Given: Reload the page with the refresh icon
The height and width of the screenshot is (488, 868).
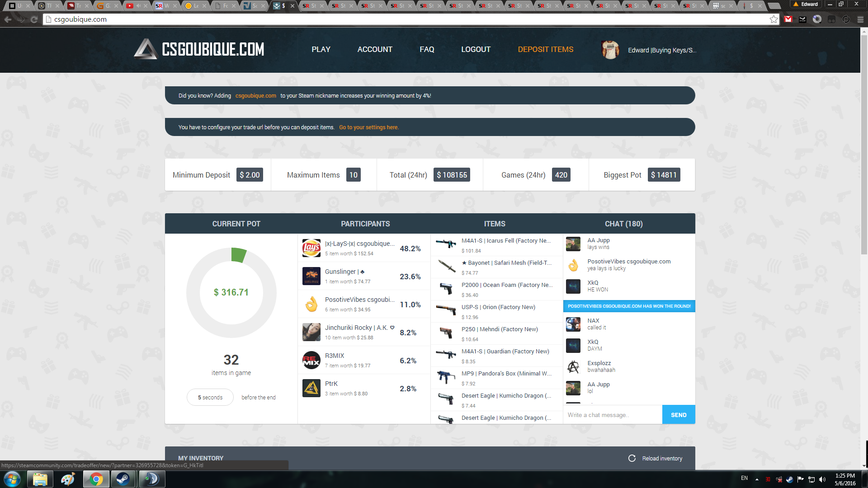Looking at the screenshot, I should (x=34, y=19).
